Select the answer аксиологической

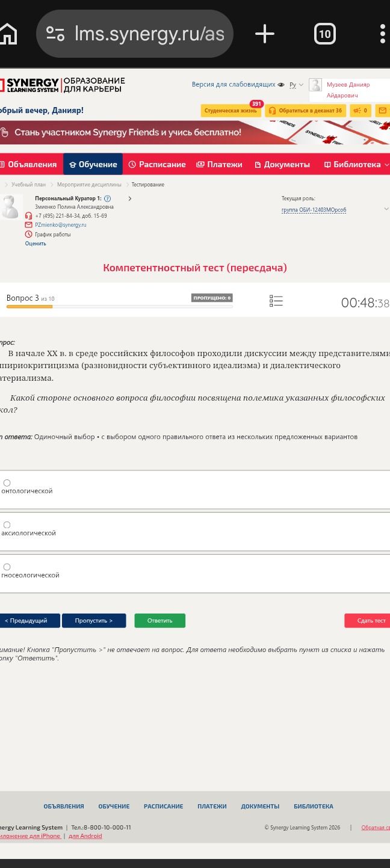click(7, 525)
